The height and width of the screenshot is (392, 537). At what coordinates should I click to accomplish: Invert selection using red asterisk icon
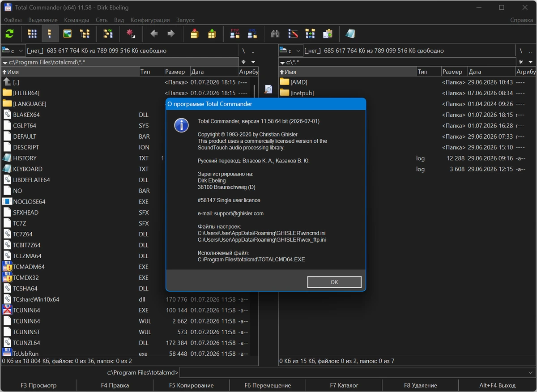[131, 34]
